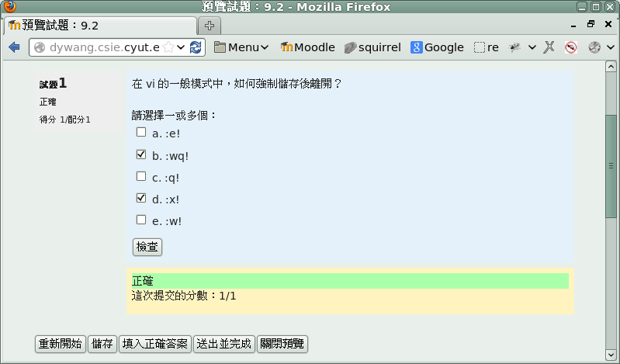Open the Moodle bookmark
The width and height of the screenshot is (620, 364).
pyautogui.click(x=307, y=47)
